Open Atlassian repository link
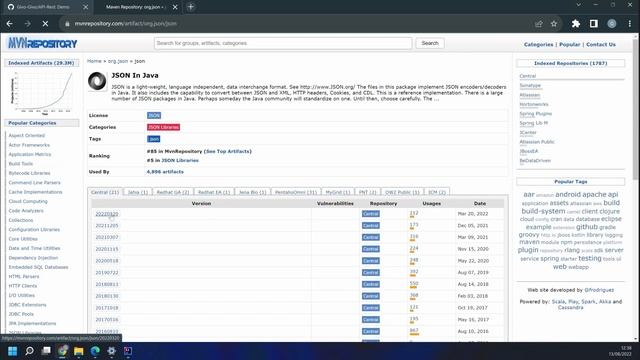This screenshot has width=640, height=360. 530,95
